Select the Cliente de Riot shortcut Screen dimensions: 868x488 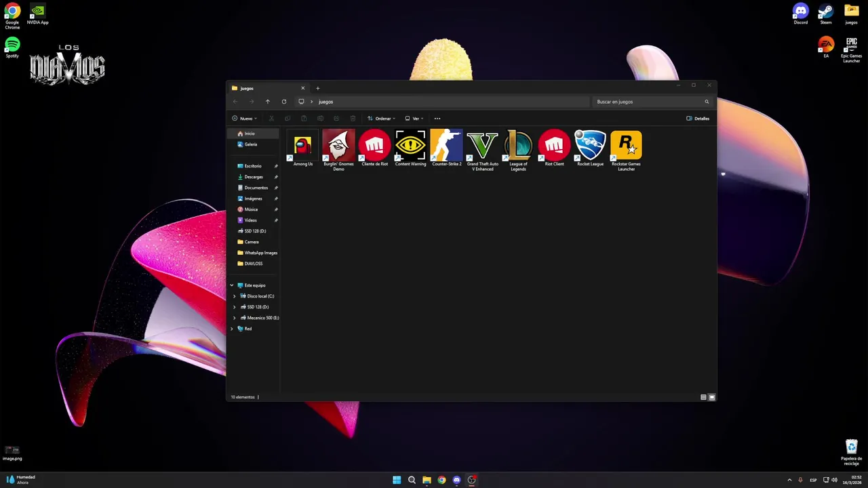coord(374,149)
